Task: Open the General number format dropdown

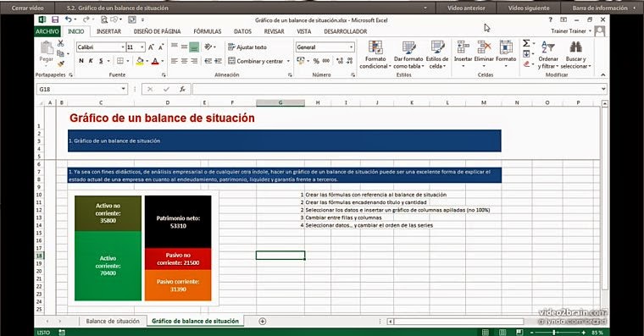Action: 351,47
